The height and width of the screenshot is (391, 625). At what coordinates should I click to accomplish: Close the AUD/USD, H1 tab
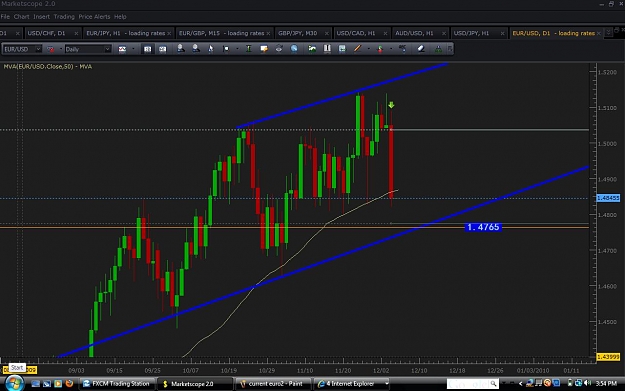click(444, 33)
